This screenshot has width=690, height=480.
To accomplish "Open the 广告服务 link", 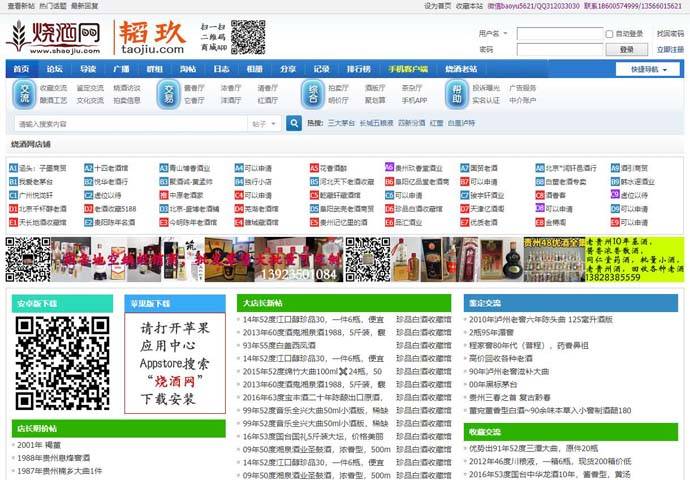I will click(522, 88).
